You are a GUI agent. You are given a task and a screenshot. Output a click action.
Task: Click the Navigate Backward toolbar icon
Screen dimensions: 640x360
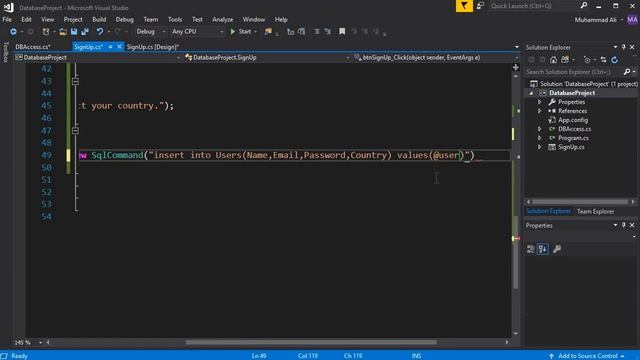pyautogui.click(x=13, y=31)
